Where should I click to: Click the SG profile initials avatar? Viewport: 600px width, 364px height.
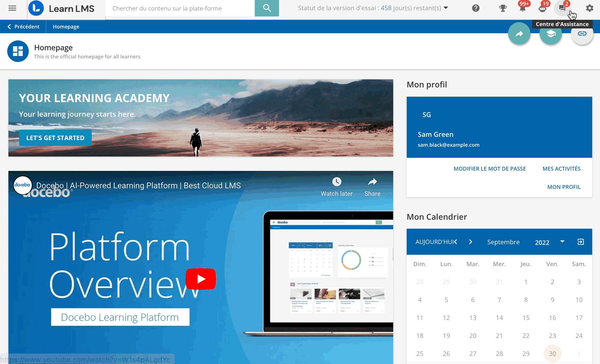pyautogui.click(x=427, y=115)
